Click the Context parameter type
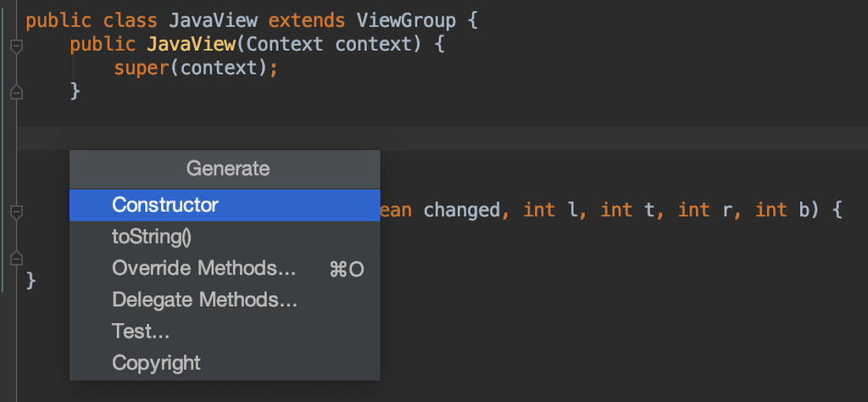 pyautogui.click(x=285, y=44)
